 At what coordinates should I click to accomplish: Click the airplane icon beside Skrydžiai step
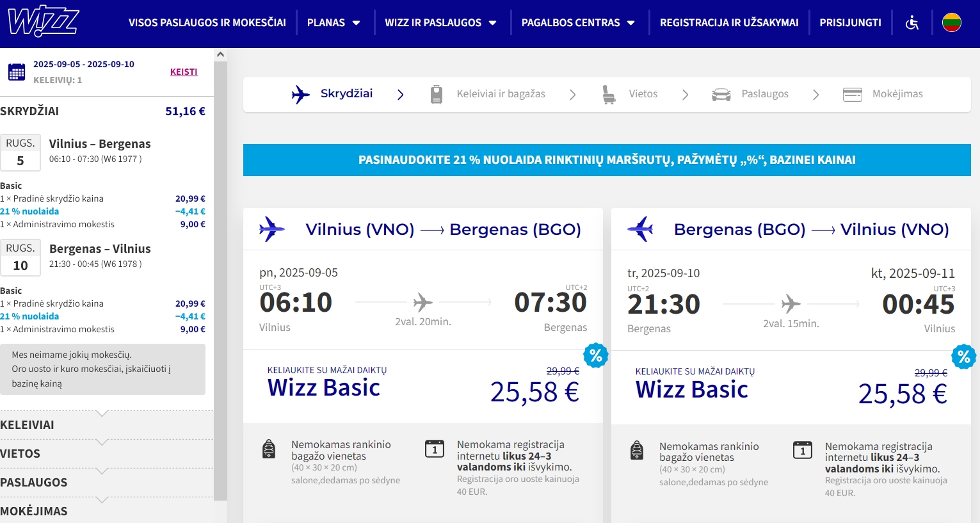click(x=300, y=94)
